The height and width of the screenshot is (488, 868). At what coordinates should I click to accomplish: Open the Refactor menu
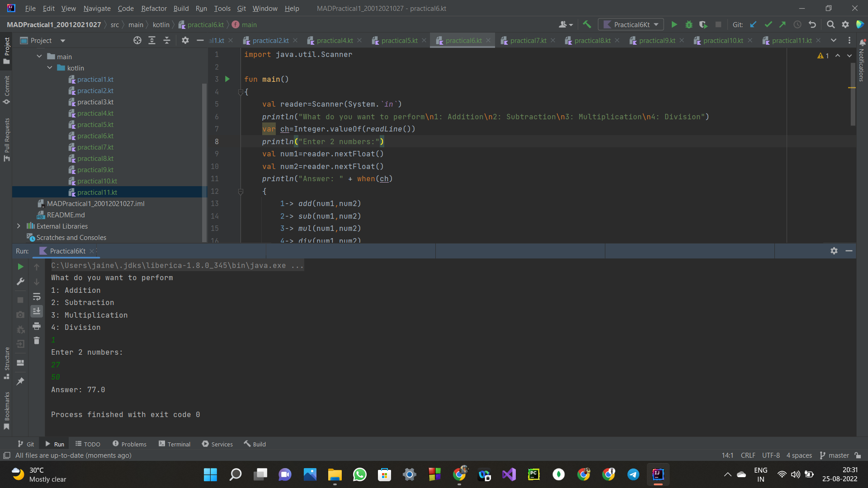click(x=154, y=8)
